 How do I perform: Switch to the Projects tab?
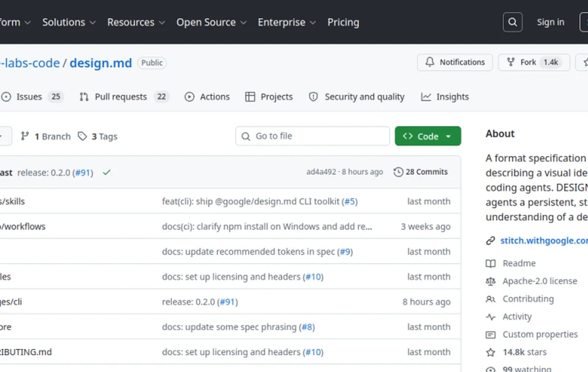click(x=269, y=97)
